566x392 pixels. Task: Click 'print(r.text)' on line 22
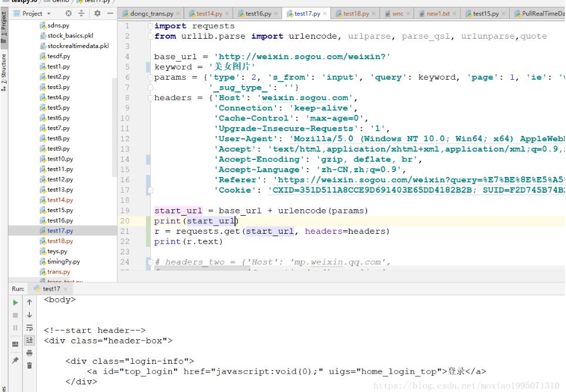coord(188,241)
